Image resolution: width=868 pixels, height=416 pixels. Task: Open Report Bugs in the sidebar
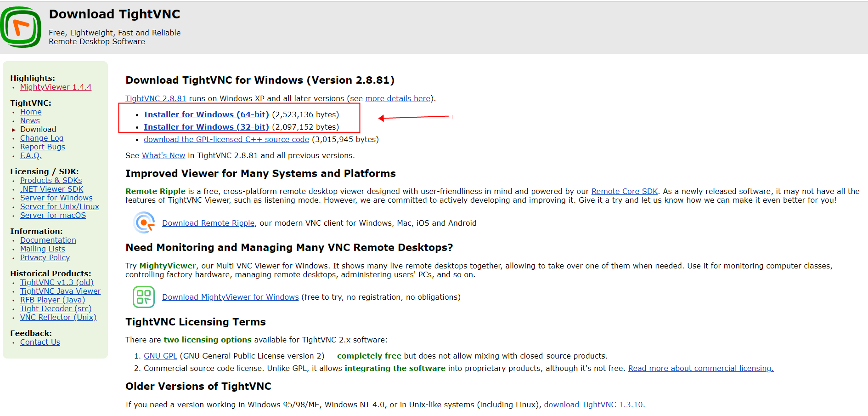(x=43, y=147)
